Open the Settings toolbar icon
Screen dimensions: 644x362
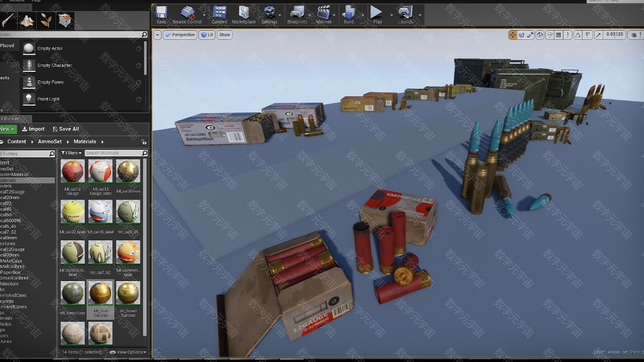pos(269,15)
